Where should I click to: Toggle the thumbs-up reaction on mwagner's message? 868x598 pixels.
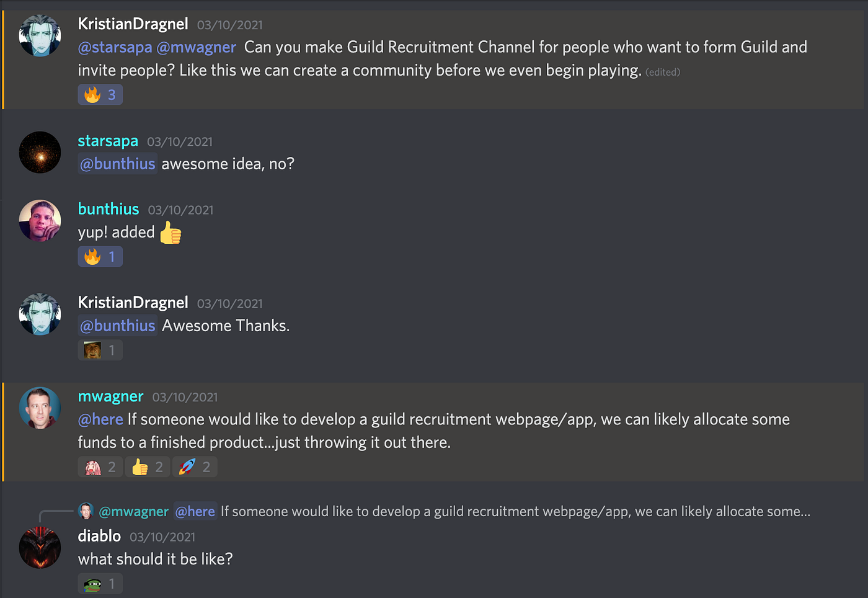tap(147, 466)
